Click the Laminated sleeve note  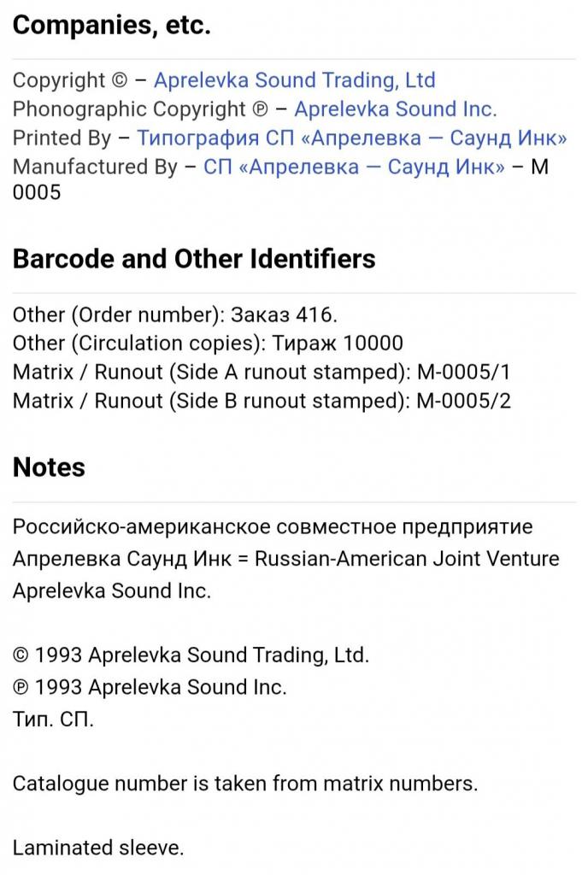[x=98, y=848]
